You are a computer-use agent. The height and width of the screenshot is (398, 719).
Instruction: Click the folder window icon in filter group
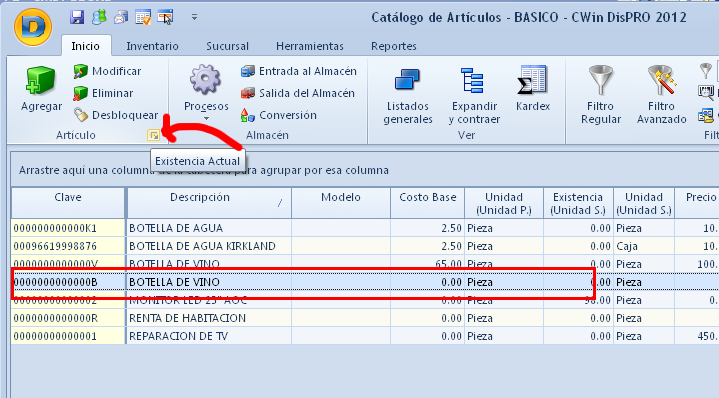706,115
